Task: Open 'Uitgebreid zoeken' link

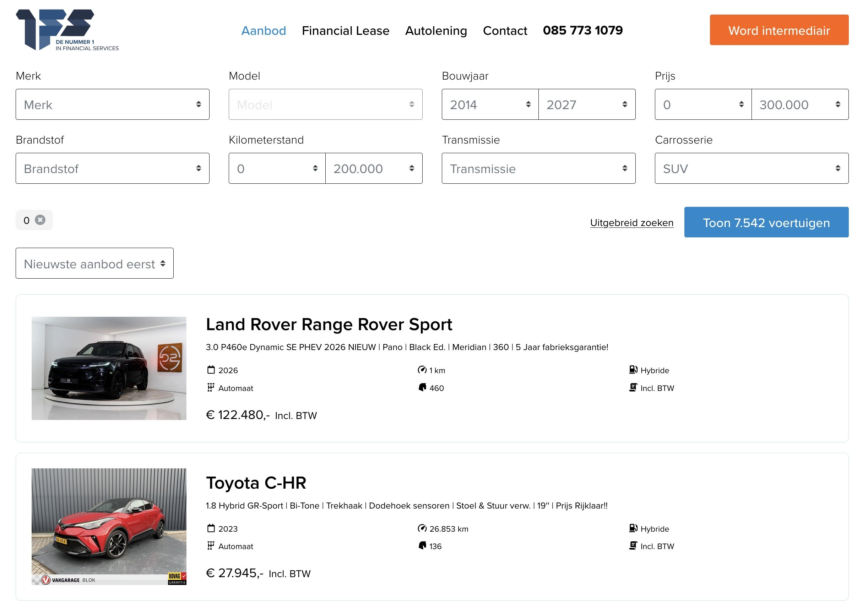Action: [x=631, y=222]
